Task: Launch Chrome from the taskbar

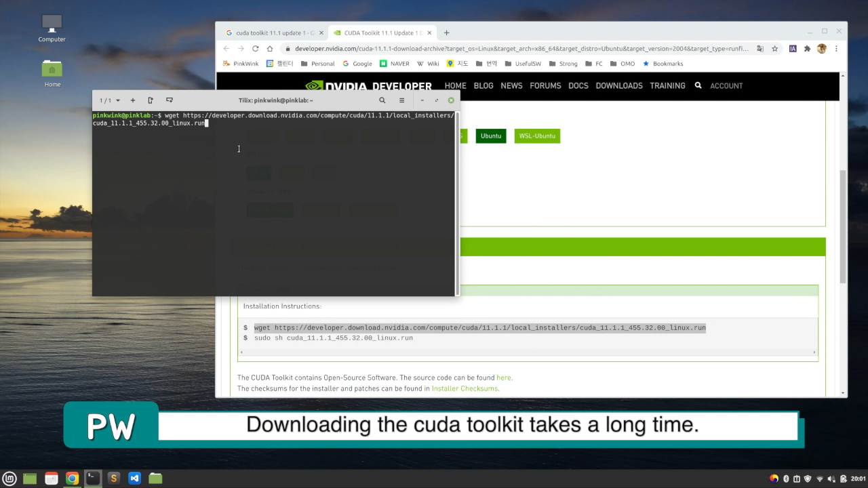Action: tap(72, 479)
